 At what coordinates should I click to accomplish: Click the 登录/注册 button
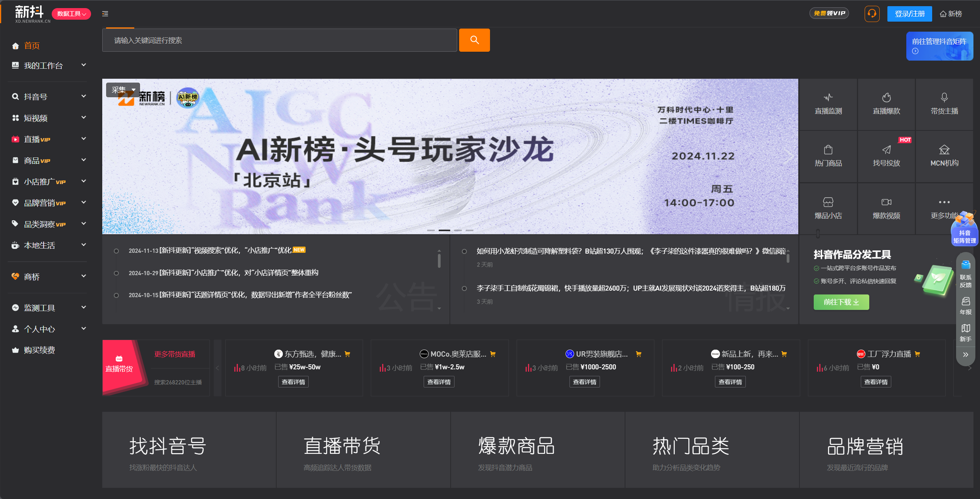[909, 14]
